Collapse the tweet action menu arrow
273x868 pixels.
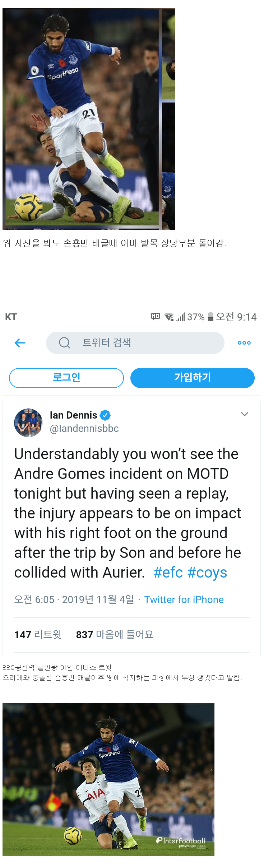click(x=245, y=414)
